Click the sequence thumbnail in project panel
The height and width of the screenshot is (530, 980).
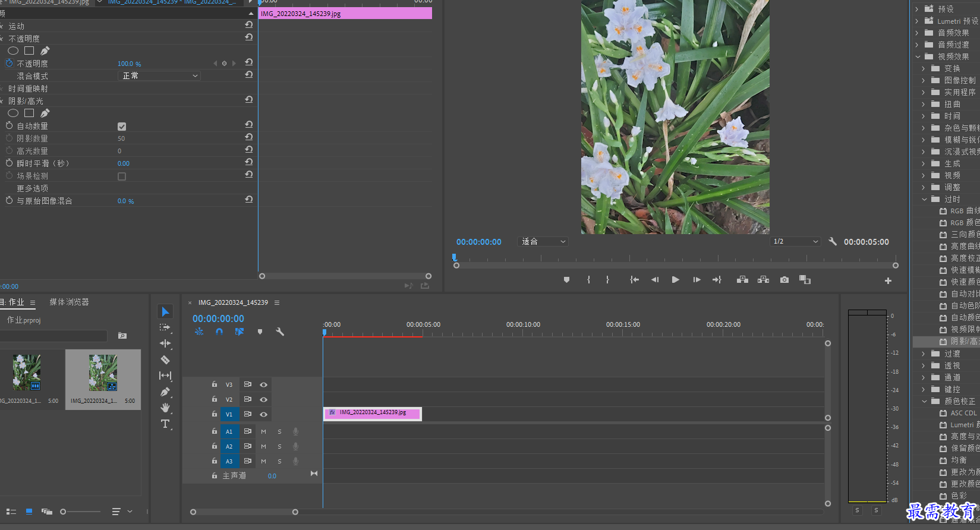tap(102, 373)
